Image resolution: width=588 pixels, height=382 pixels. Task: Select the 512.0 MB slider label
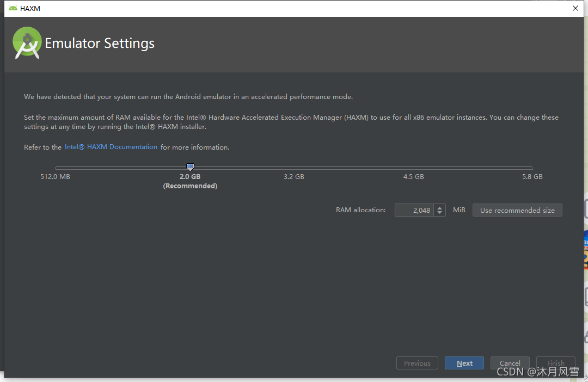click(55, 176)
